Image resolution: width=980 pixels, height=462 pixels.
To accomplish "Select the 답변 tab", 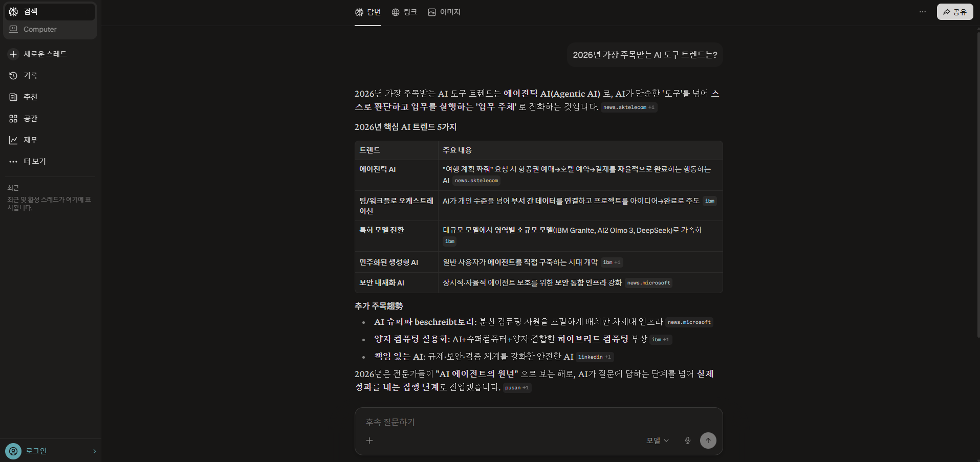I will pyautogui.click(x=367, y=12).
